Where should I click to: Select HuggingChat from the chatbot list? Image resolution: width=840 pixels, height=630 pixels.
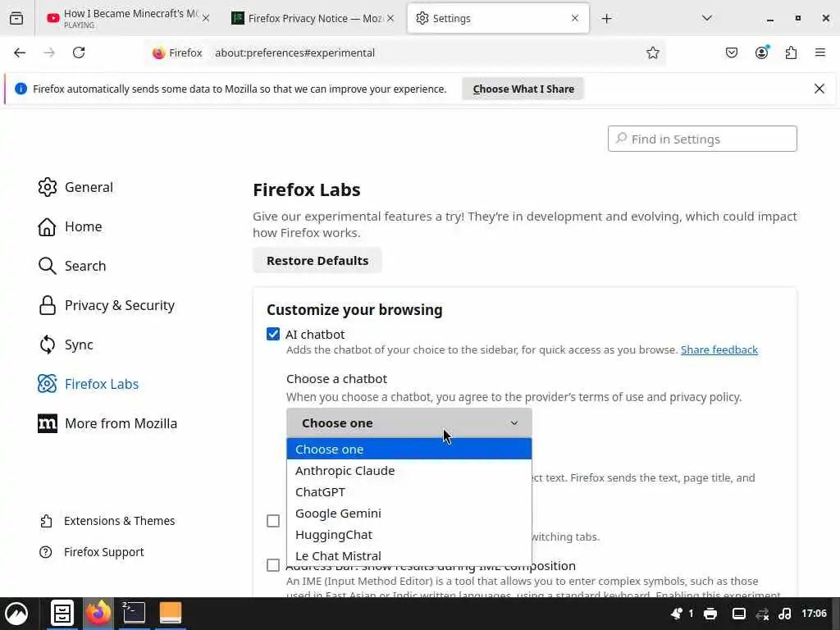tap(409, 535)
